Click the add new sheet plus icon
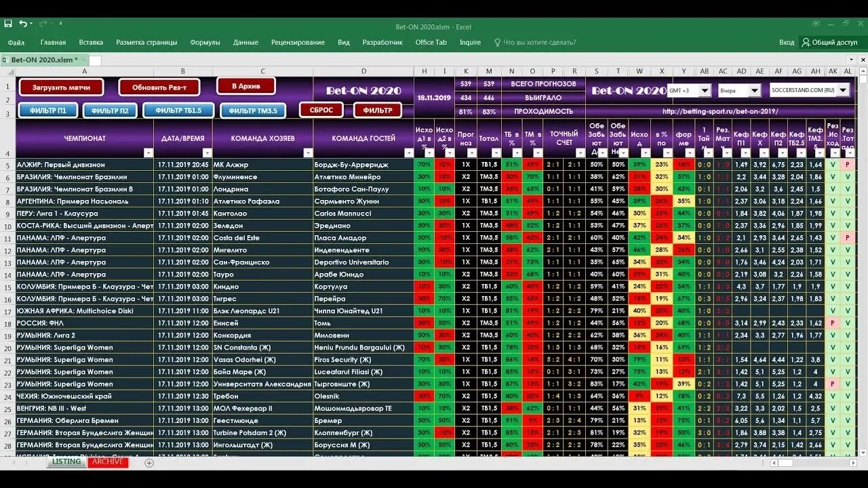Viewport: 868px width, 488px height. [x=149, y=463]
